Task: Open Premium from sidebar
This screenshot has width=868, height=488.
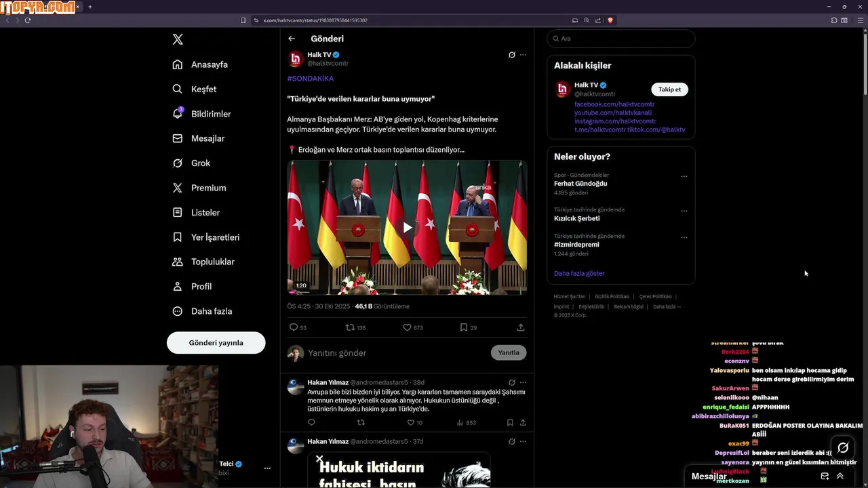Action: pos(199,188)
